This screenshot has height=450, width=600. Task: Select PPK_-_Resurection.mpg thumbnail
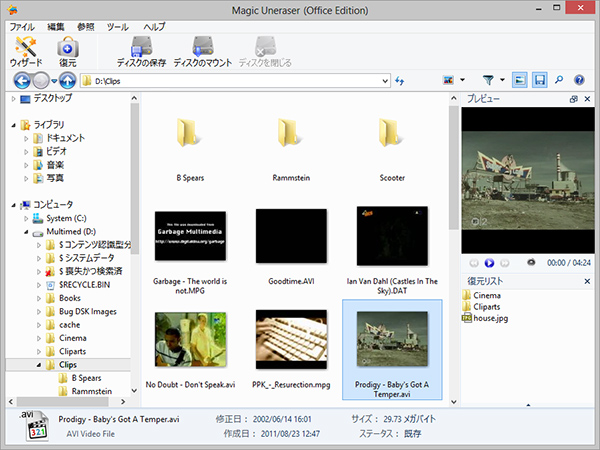(x=291, y=340)
